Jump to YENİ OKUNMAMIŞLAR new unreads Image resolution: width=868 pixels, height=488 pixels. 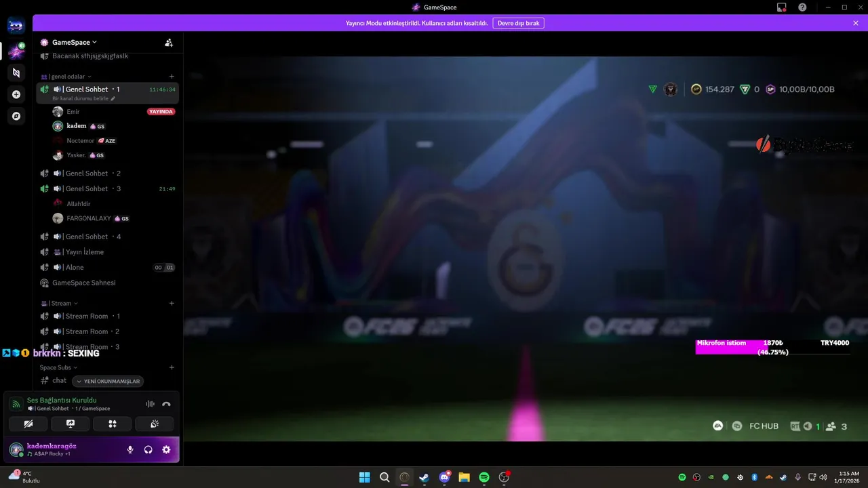108,382
